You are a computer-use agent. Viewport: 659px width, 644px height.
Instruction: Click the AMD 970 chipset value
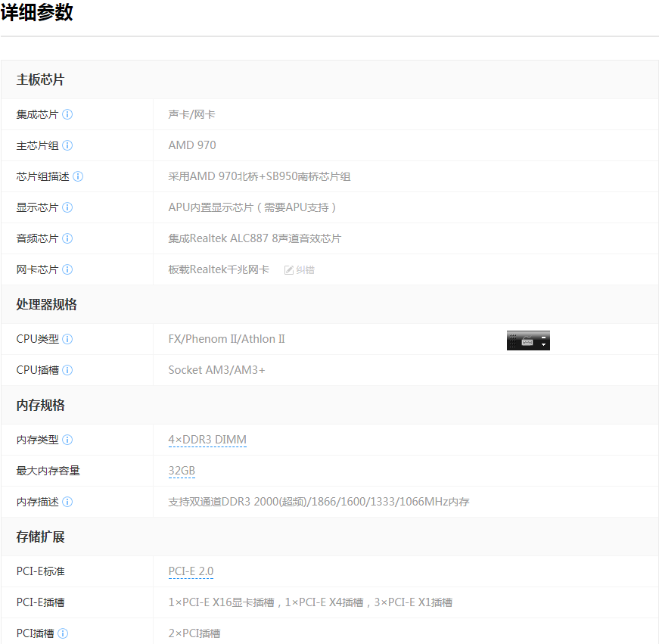pos(192,145)
